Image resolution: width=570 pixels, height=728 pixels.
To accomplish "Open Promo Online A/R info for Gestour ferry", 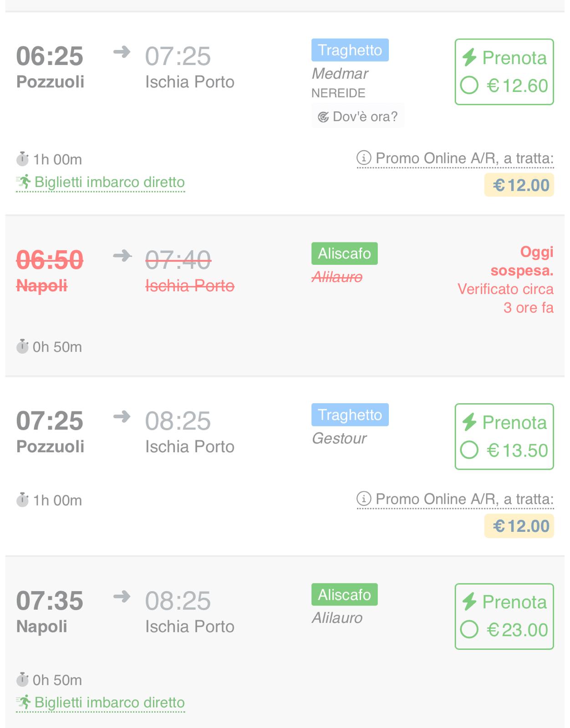I will click(x=455, y=499).
